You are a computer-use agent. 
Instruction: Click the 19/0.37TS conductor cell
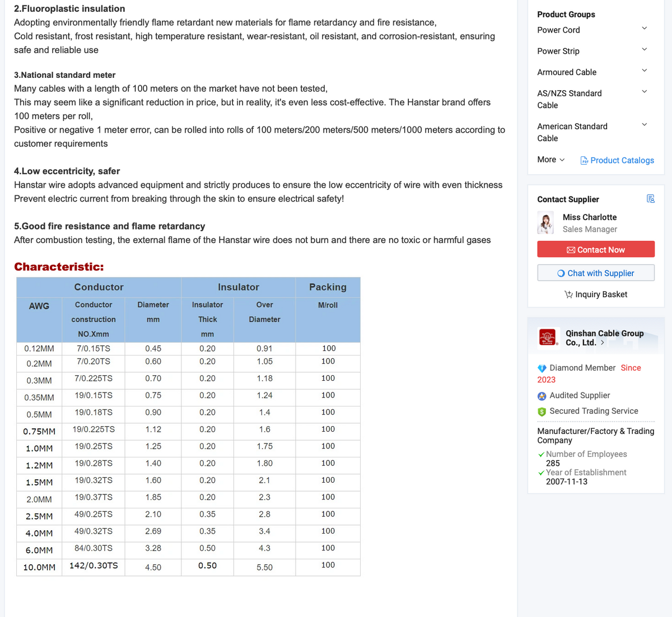coord(94,497)
